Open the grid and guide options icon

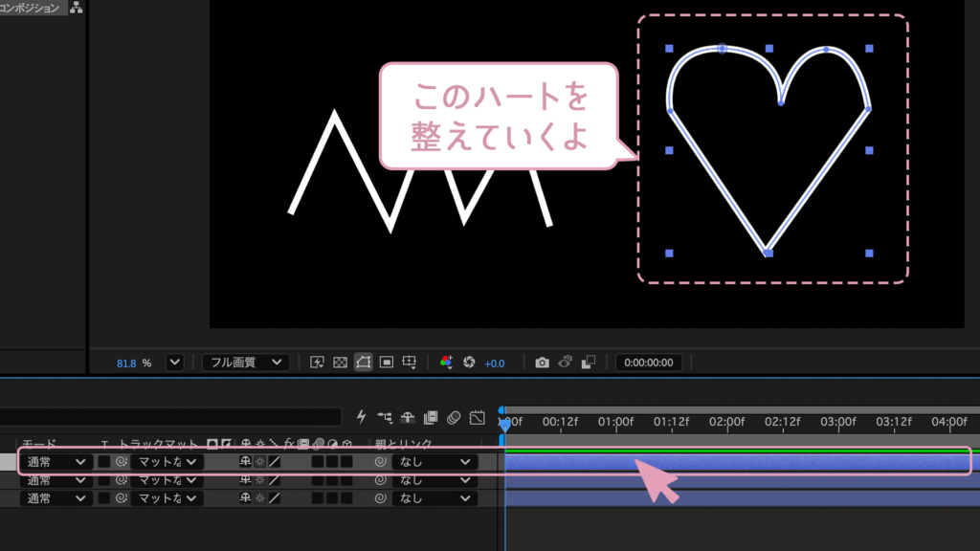pyautogui.click(x=410, y=363)
